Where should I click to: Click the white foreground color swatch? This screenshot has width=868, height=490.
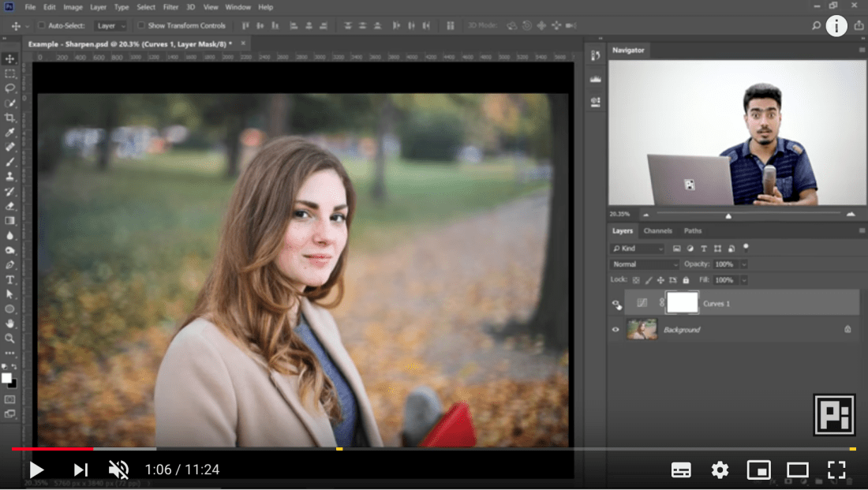coord(7,378)
